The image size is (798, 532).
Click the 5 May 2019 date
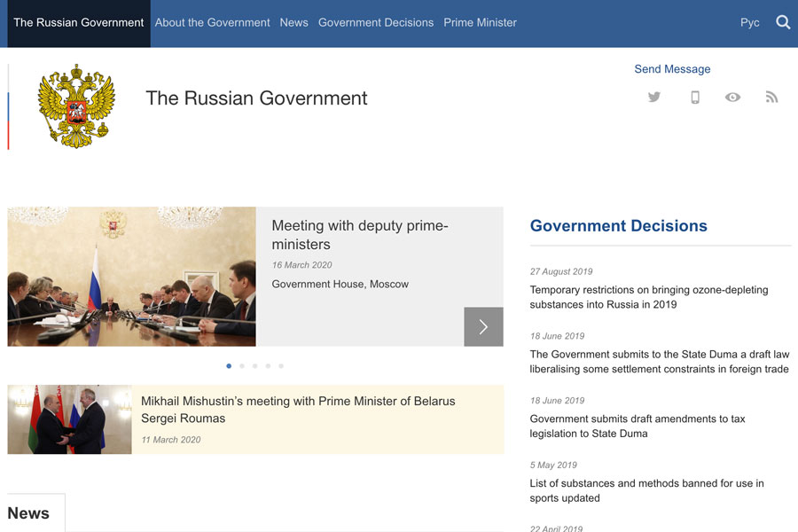pyautogui.click(x=553, y=465)
